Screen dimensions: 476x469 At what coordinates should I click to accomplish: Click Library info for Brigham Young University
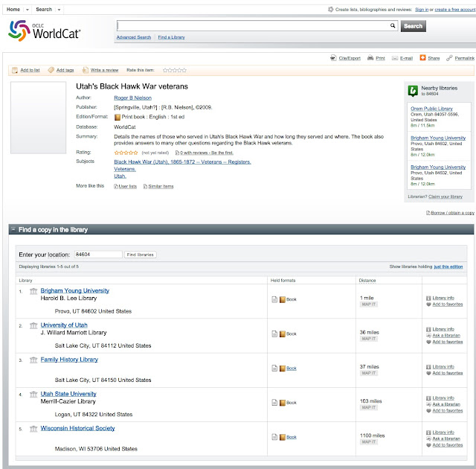[x=443, y=298]
